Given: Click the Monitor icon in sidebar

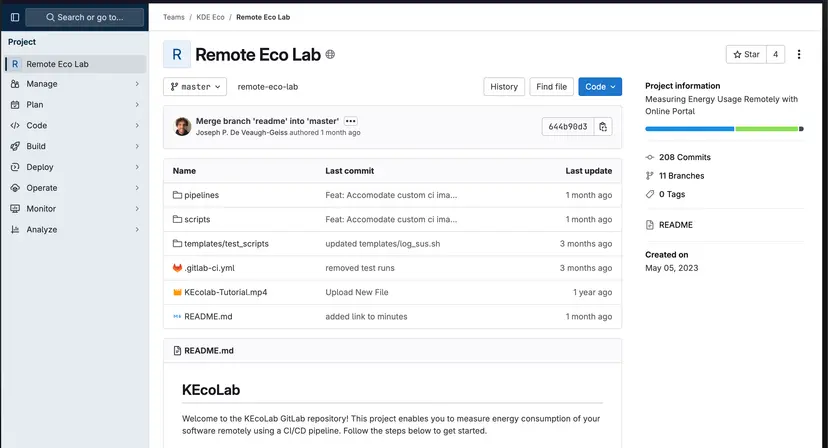Looking at the screenshot, I should pyautogui.click(x=15, y=209).
